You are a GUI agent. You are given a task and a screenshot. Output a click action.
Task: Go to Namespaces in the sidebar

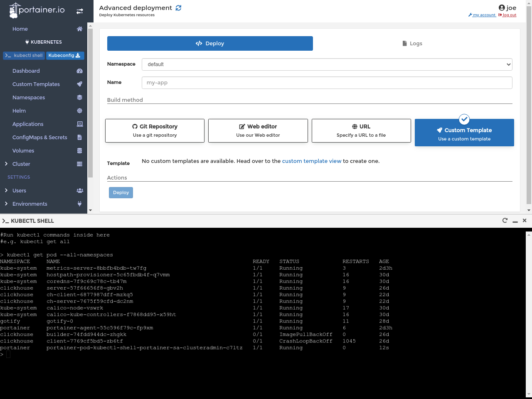click(29, 98)
